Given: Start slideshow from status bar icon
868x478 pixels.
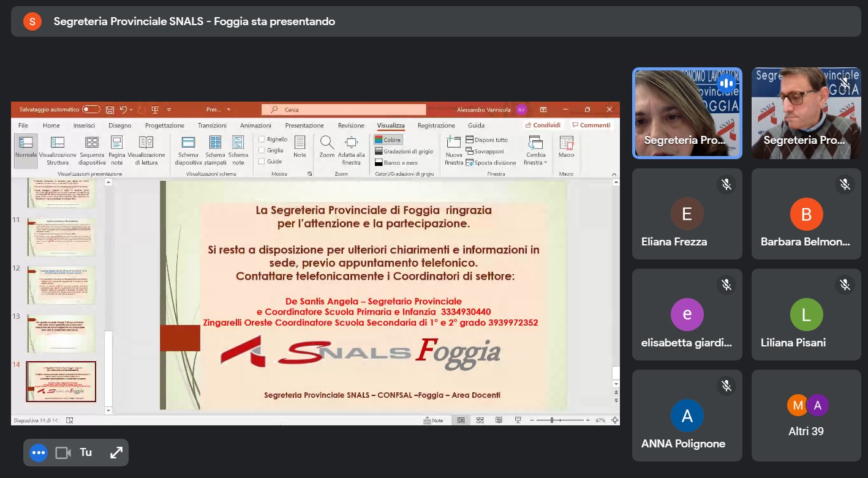Looking at the screenshot, I should click(518, 420).
